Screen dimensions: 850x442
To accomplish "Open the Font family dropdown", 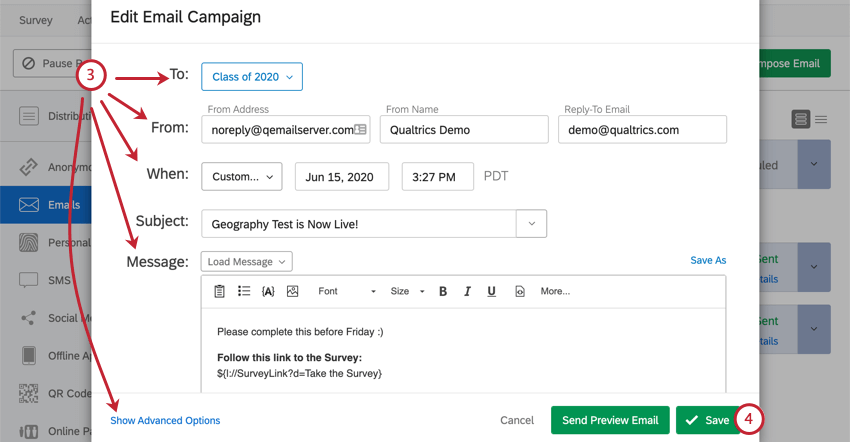I will (346, 291).
